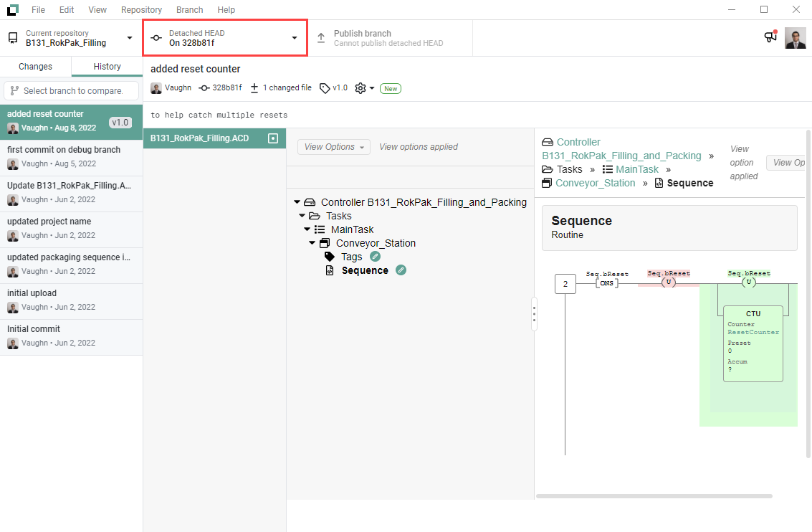The height and width of the screenshot is (532, 812).
Task: Click the edit badge next to Sequence
Action: [x=401, y=270]
